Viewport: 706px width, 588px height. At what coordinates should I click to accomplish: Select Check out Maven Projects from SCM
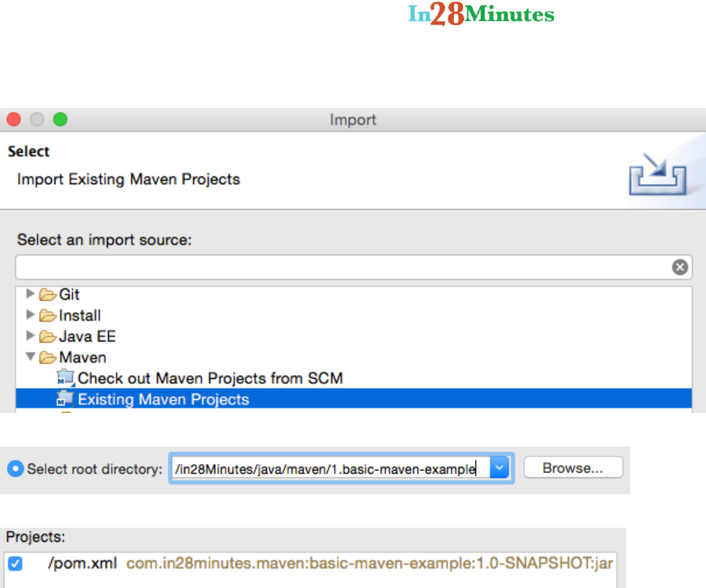click(x=210, y=379)
